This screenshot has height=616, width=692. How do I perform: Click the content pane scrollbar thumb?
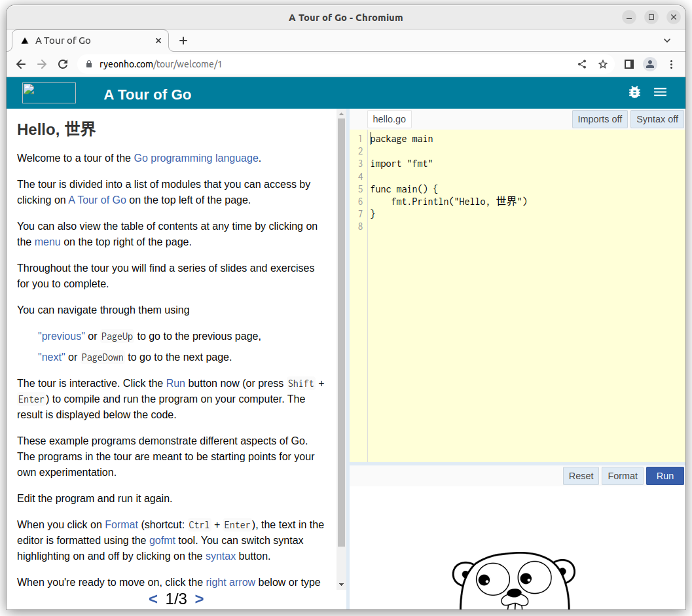(x=341, y=333)
